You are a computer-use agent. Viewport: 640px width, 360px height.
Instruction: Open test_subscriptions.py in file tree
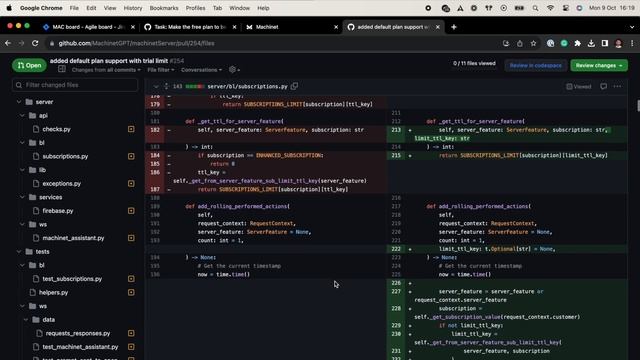72,279
